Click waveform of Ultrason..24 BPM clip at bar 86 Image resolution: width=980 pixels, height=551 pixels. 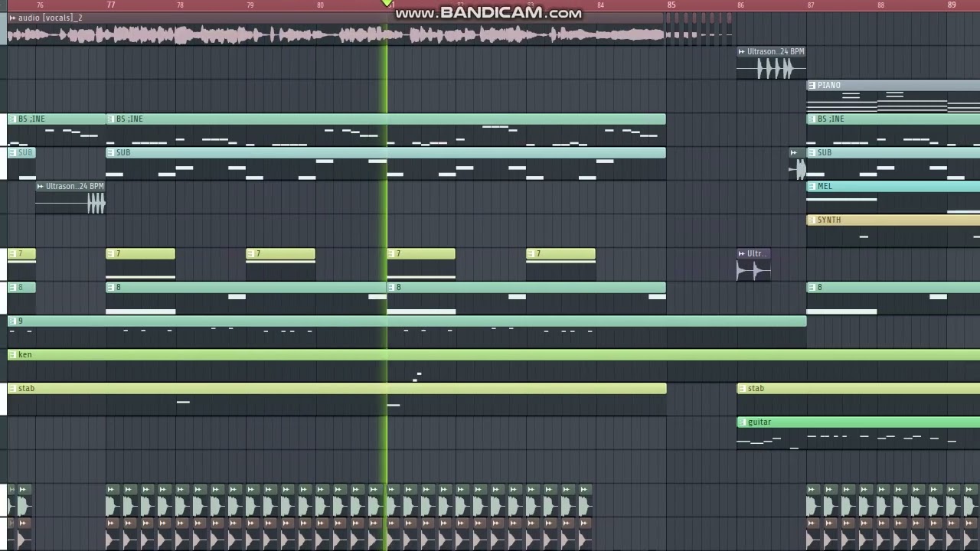tap(772, 69)
